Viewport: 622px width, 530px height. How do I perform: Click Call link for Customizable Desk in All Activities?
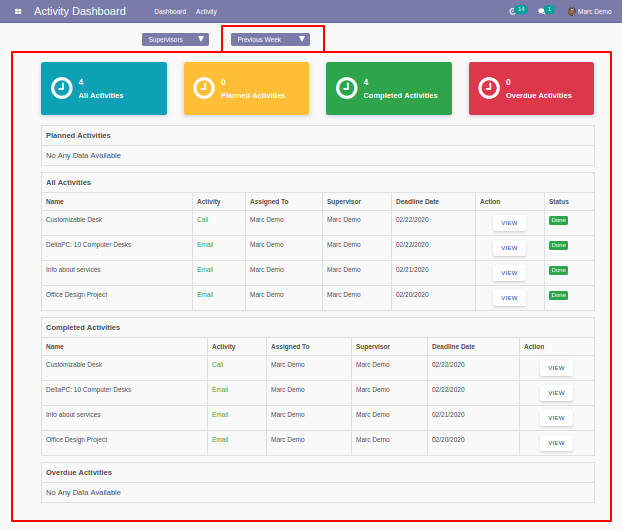(x=202, y=220)
